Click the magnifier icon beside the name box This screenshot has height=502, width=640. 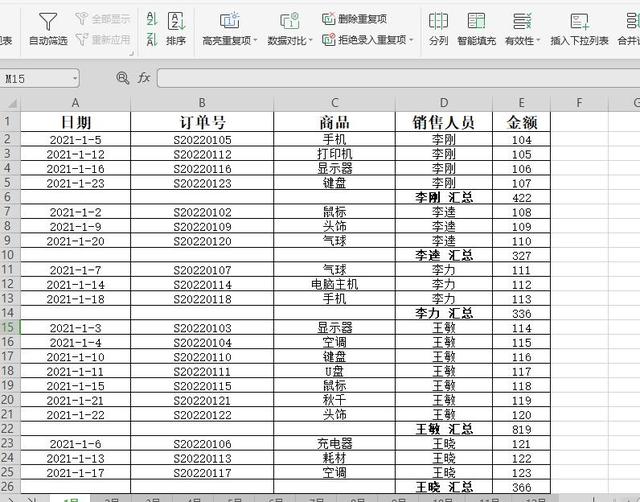tap(122, 78)
